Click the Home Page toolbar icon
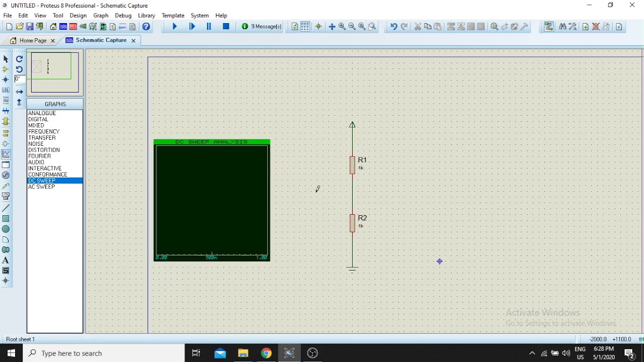Screen dimensions: 644x362 [x=53, y=27]
